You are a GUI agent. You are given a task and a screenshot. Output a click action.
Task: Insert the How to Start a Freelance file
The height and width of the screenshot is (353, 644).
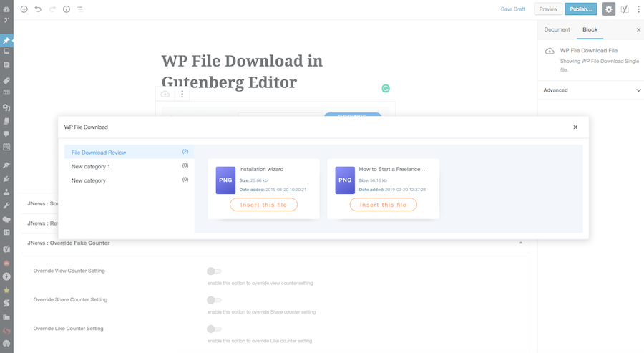pyautogui.click(x=384, y=205)
